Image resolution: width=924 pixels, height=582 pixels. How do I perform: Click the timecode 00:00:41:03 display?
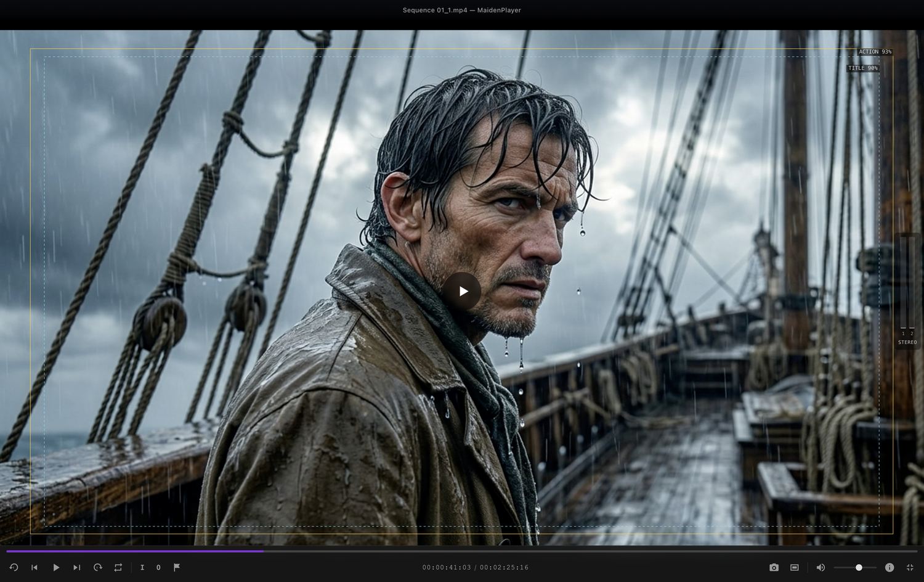pyautogui.click(x=447, y=567)
